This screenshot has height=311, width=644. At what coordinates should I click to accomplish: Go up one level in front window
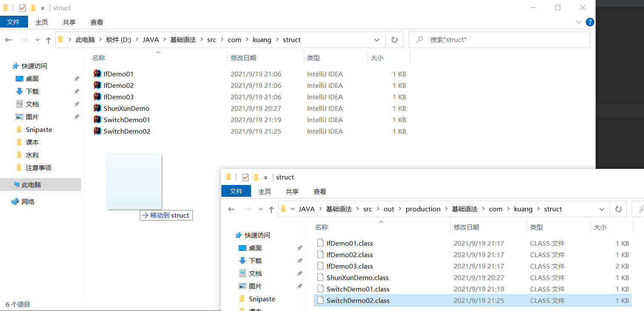click(x=271, y=209)
